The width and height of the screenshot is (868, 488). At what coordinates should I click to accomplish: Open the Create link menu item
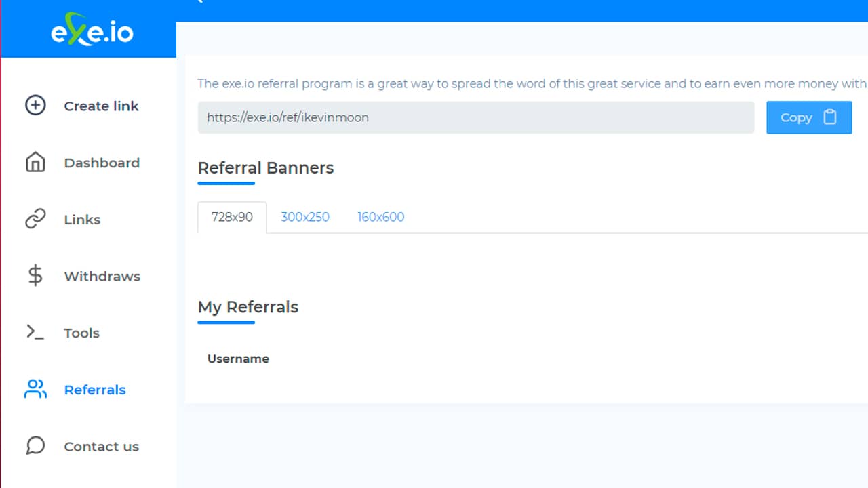[x=101, y=106]
